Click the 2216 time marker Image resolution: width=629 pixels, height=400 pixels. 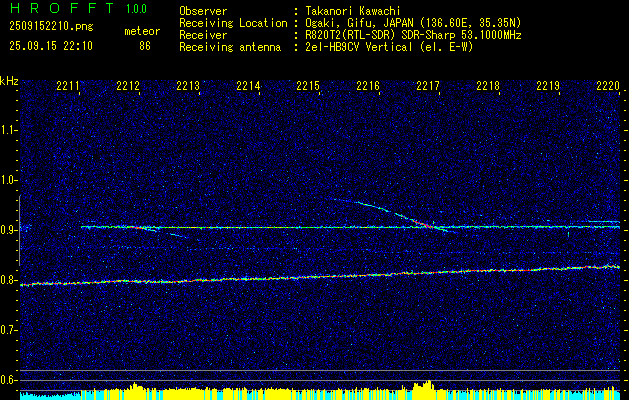(368, 86)
